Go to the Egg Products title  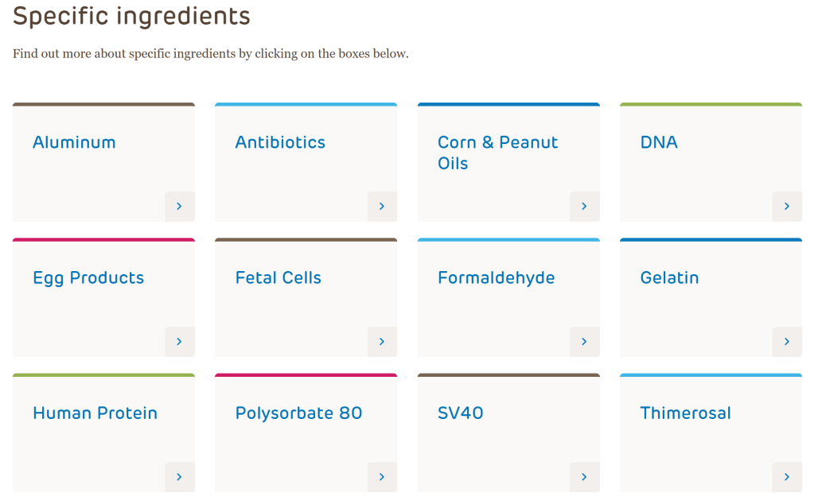click(x=88, y=277)
